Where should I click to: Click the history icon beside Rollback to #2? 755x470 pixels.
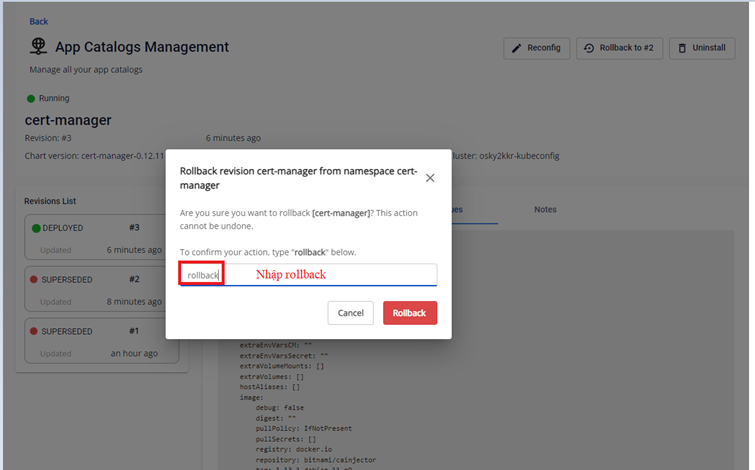click(x=589, y=48)
